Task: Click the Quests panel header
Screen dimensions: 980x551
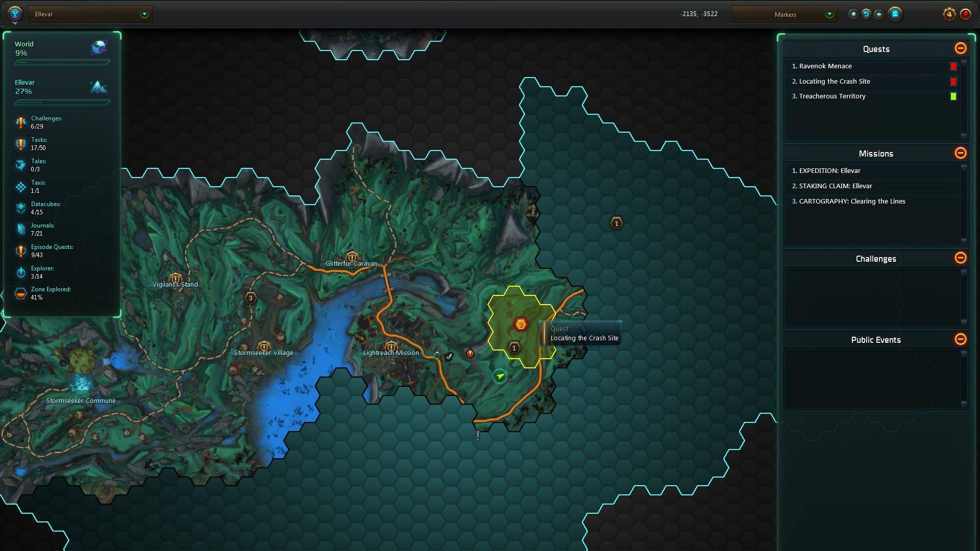Action: [x=876, y=49]
